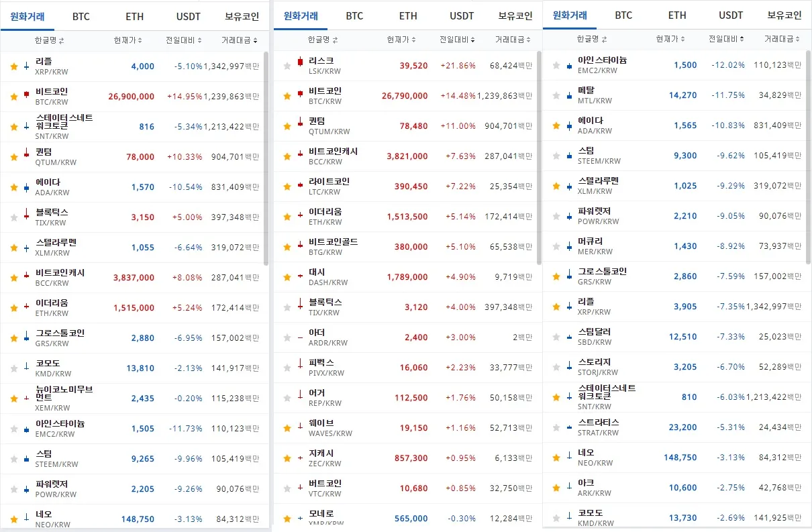
Task: Switch to USDT tab in the right panel
Action: pyautogui.click(x=731, y=15)
